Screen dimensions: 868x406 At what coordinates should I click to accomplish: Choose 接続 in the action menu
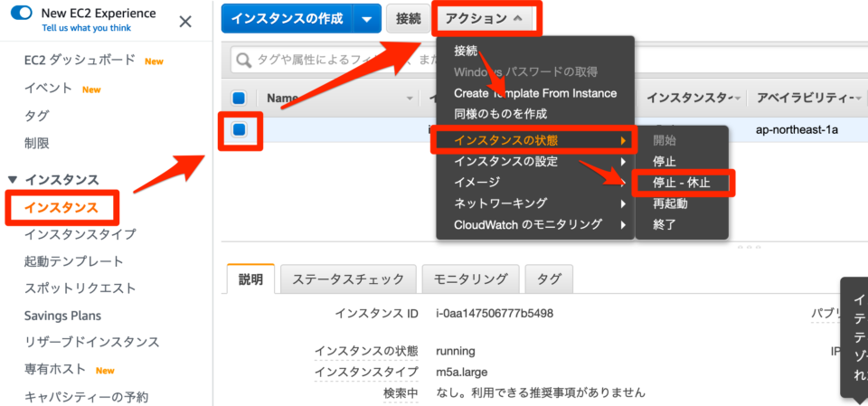[466, 51]
